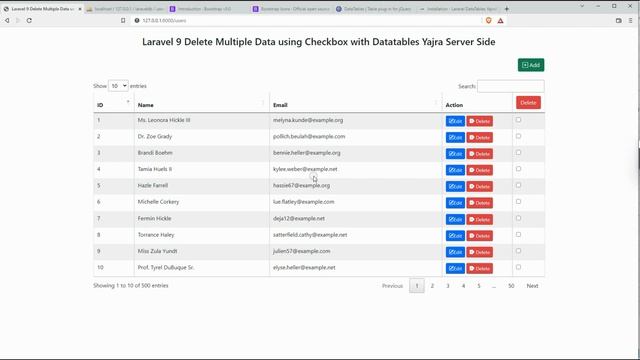The height and width of the screenshot is (360, 640).
Task: Open the browser main menu
Action: tap(631, 20)
